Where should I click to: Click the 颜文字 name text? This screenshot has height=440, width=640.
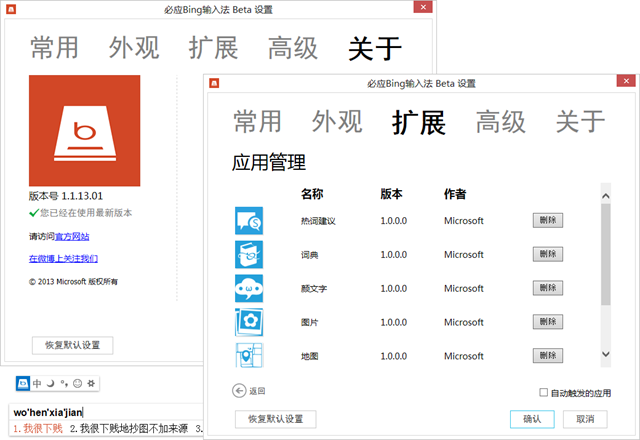(x=314, y=289)
